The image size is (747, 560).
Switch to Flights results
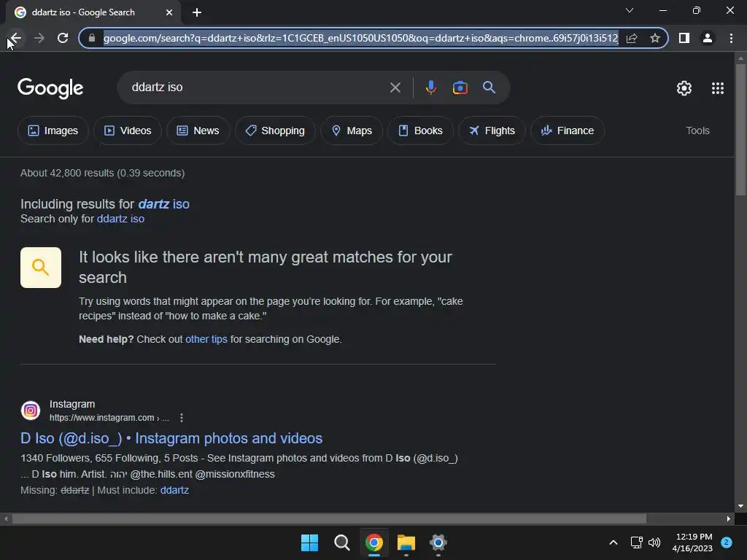point(492,131)
